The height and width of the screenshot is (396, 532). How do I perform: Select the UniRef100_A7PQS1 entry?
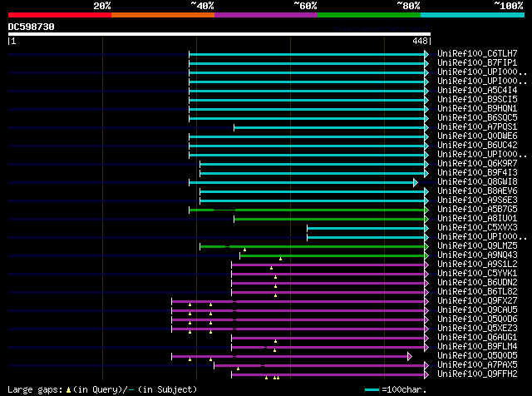click(x=477, y=127)
